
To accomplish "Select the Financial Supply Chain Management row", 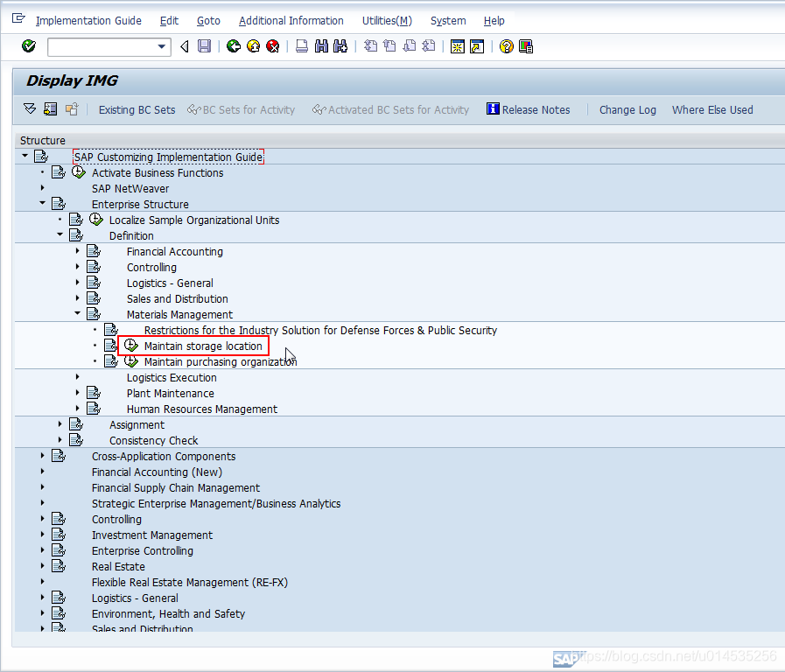I will 176,487.
